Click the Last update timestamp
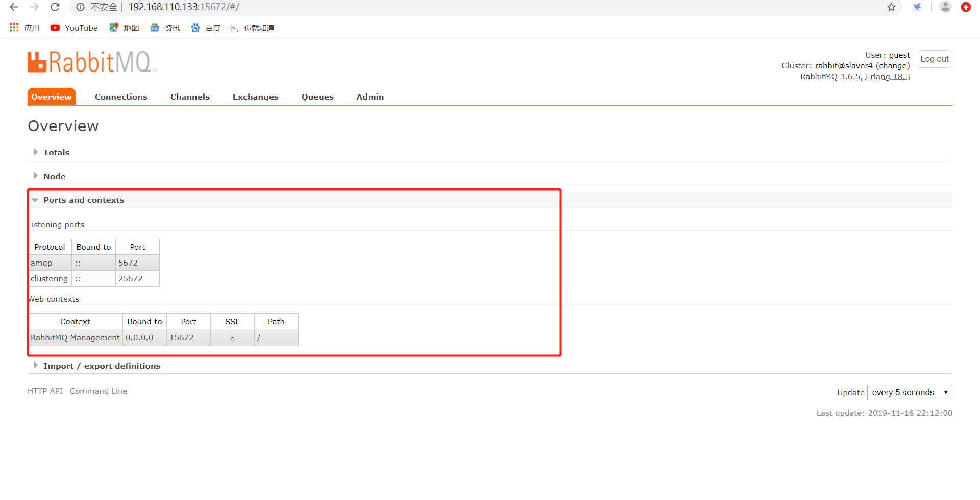This screenshot has height=500, width=980. point(884,413)
